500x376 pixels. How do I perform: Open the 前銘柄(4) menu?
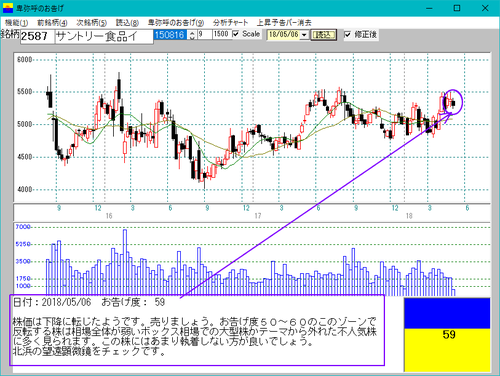tap(52, 23)
